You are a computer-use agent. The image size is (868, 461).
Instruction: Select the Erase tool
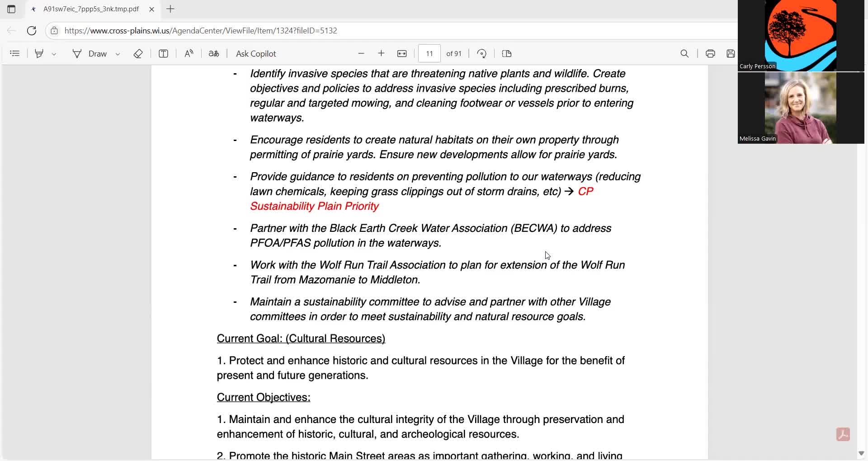tap(138, 54)
